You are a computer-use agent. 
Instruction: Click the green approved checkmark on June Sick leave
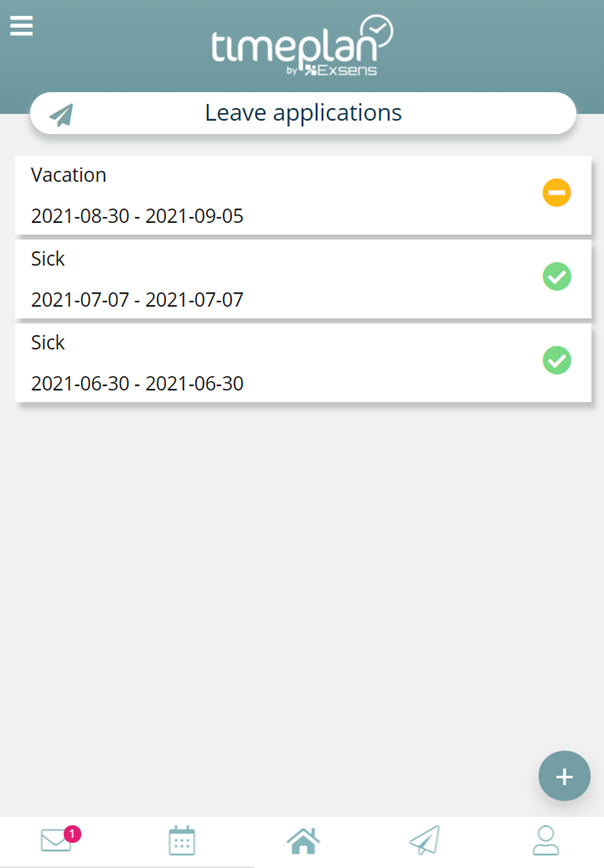coord(557,360)
